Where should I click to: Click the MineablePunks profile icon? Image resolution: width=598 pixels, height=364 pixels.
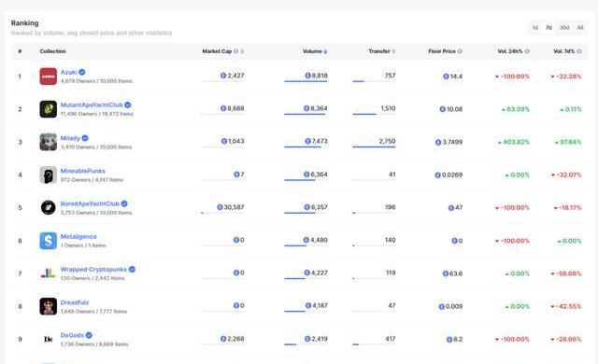tap(49, 175)
